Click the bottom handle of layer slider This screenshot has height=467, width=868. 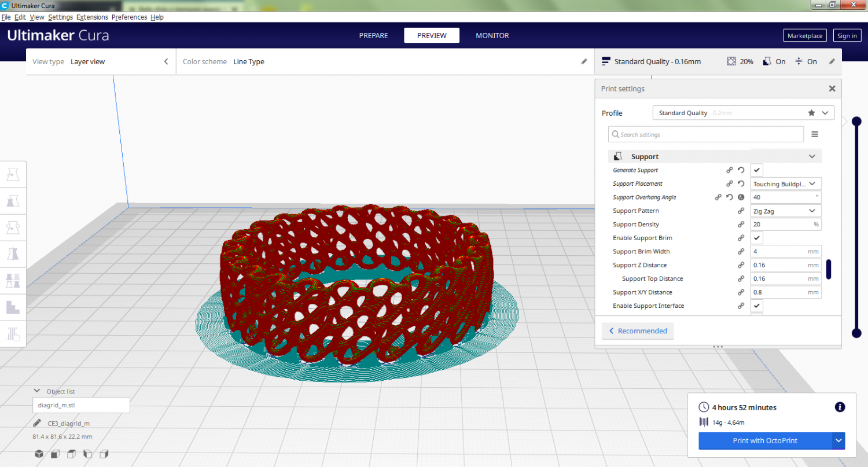coord(857,333)
